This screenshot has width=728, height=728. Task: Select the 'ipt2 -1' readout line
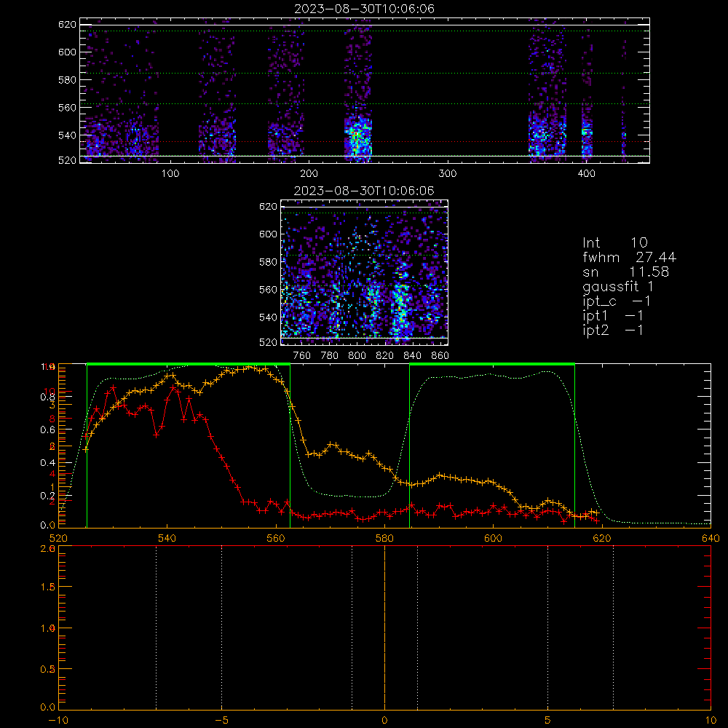tap(613, 330)
